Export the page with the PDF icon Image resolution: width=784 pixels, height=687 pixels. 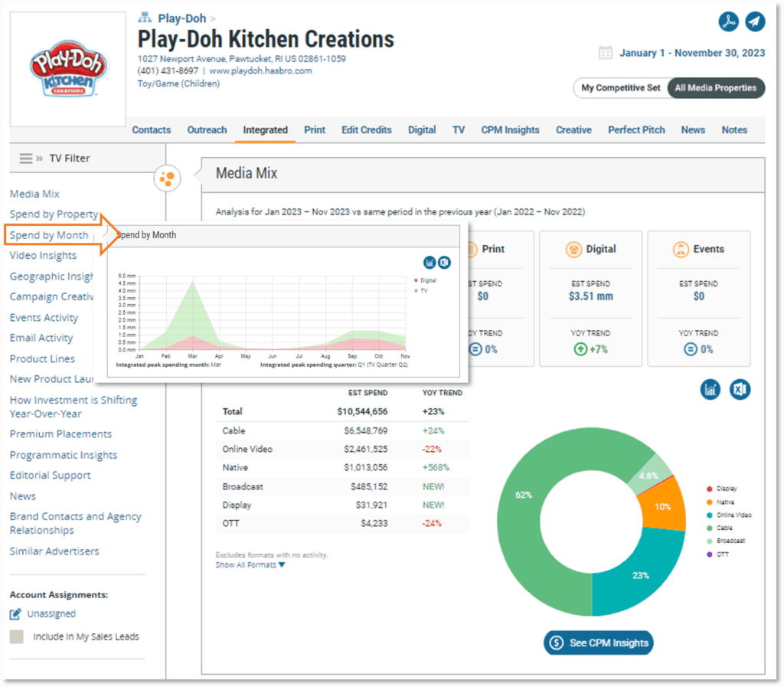point(729,21)
